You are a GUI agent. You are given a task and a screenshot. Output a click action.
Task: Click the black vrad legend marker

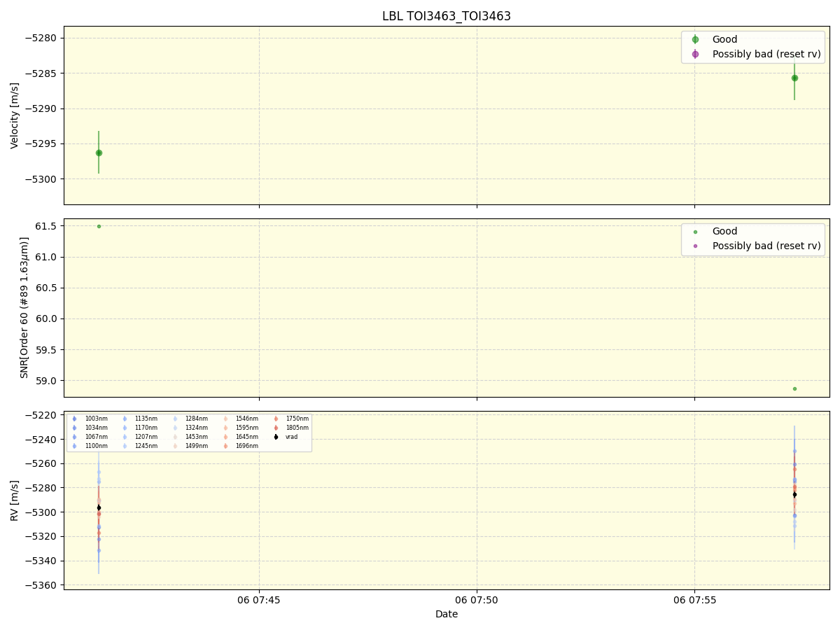coord(276,437)
